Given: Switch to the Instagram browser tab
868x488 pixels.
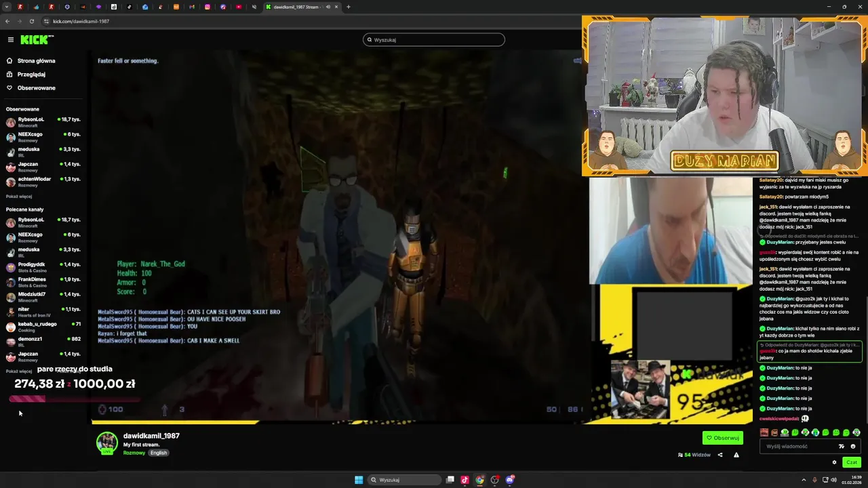Looking at the screenshot, I should 208,7.
